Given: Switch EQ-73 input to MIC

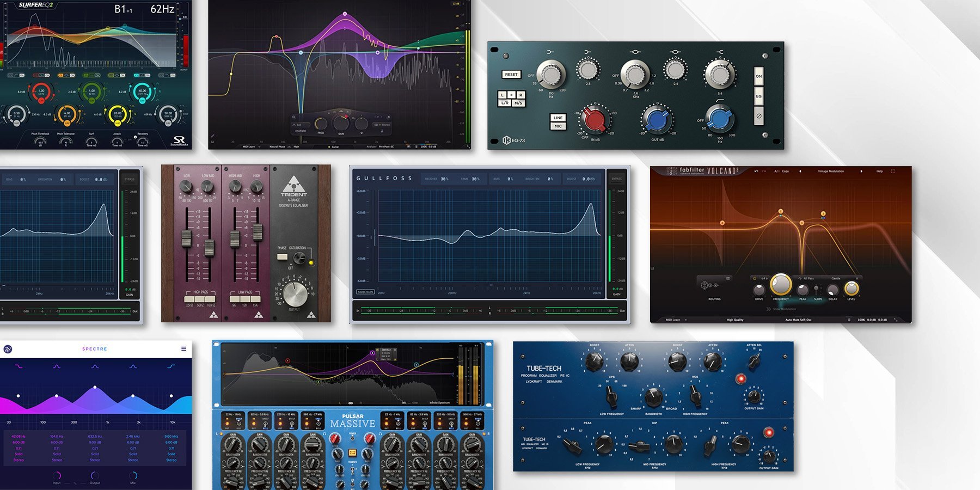Looking at the screenshot, I should click(x=558, y=126).
